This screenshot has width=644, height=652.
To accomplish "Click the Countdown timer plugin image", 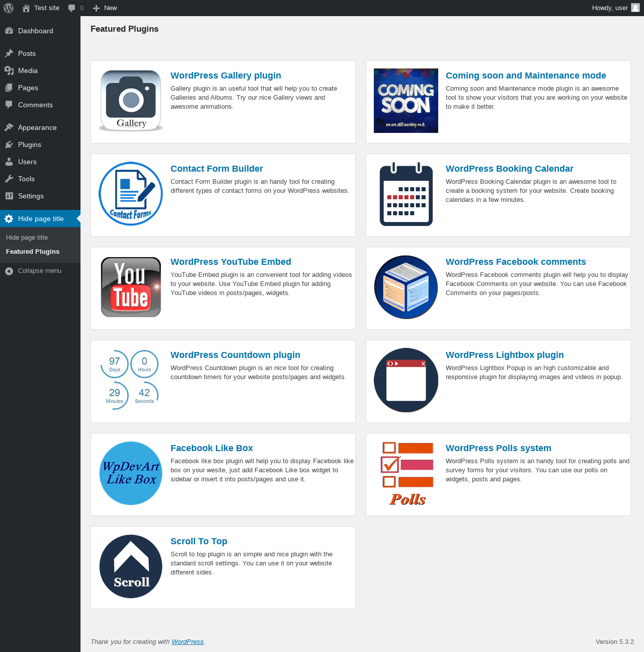I will (x=131, y=380).
